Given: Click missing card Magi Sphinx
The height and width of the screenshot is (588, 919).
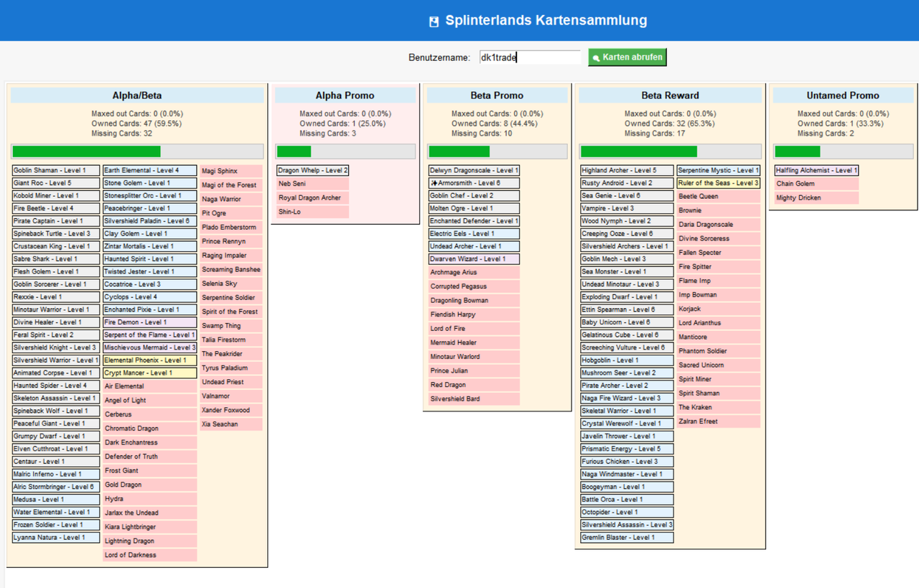Looking at the screenshot, I should (x=231, y=171).
